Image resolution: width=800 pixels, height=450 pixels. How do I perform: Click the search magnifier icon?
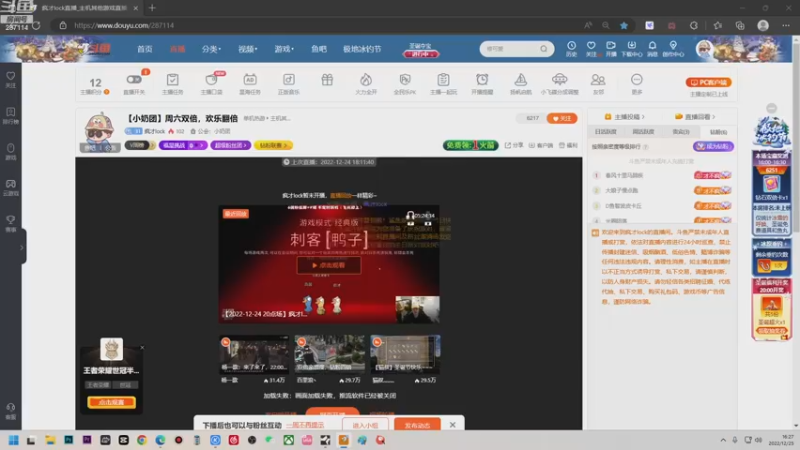(x=544, y=49)
